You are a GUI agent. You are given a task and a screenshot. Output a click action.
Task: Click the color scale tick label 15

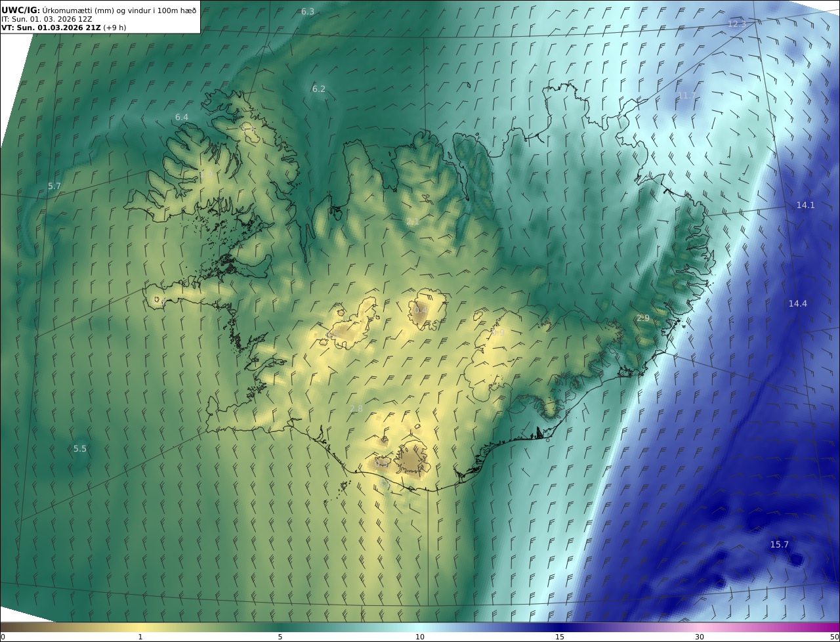tap(560, 637)
